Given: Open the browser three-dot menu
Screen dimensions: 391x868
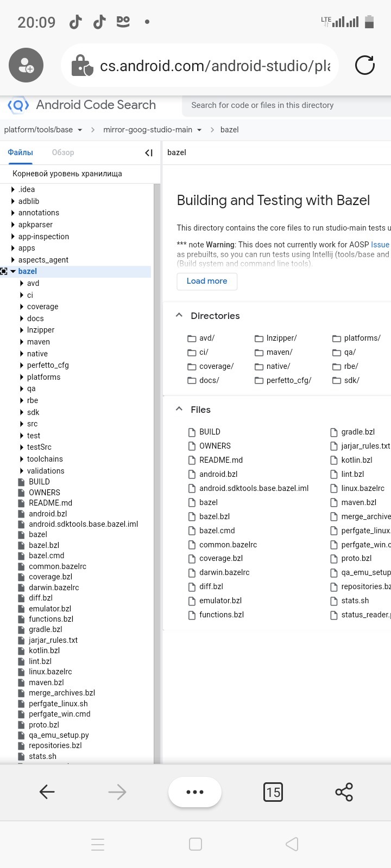Looking at the screenshot, I should tap(194, 792).
